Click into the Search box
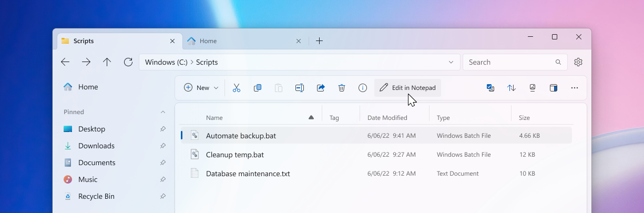 tap(507, 62)
